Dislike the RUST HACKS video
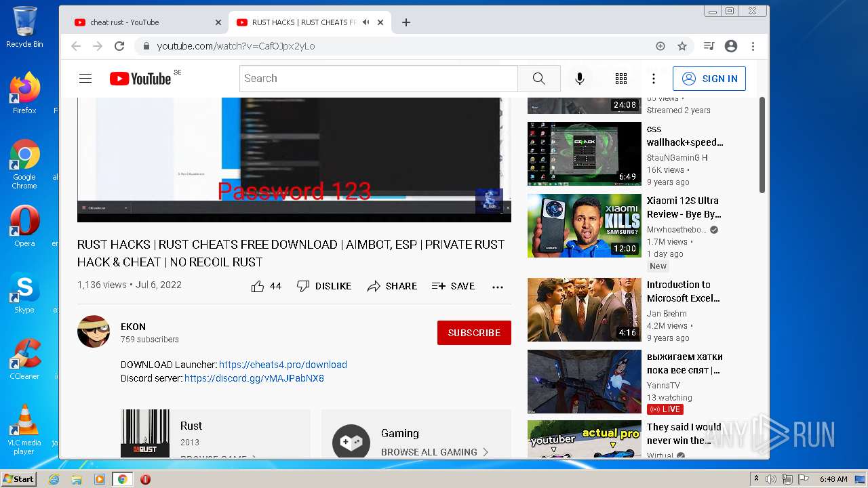Image resolution: width=868 pixels, height=488 pixels. [324, 286]
